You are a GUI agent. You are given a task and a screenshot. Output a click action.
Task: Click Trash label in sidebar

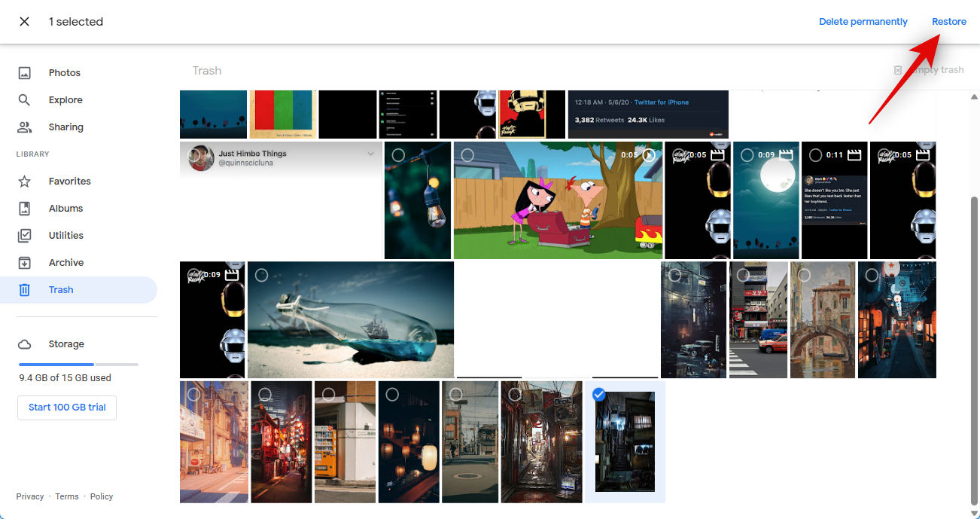pos(61,290)
